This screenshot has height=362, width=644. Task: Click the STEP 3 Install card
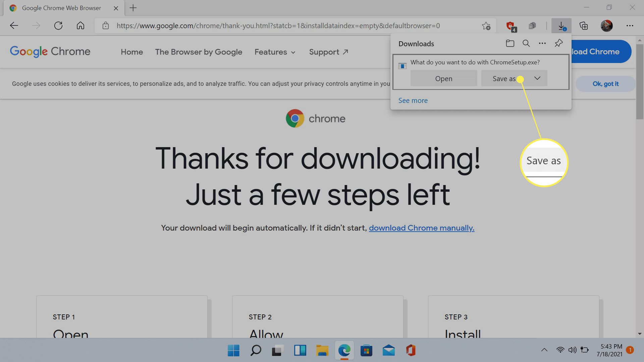pyautogui.click(x=514, y=317)
